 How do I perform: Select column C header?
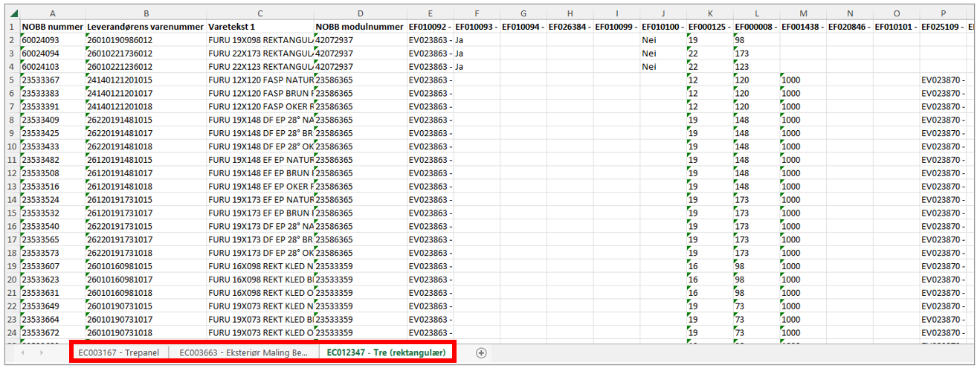259,13
